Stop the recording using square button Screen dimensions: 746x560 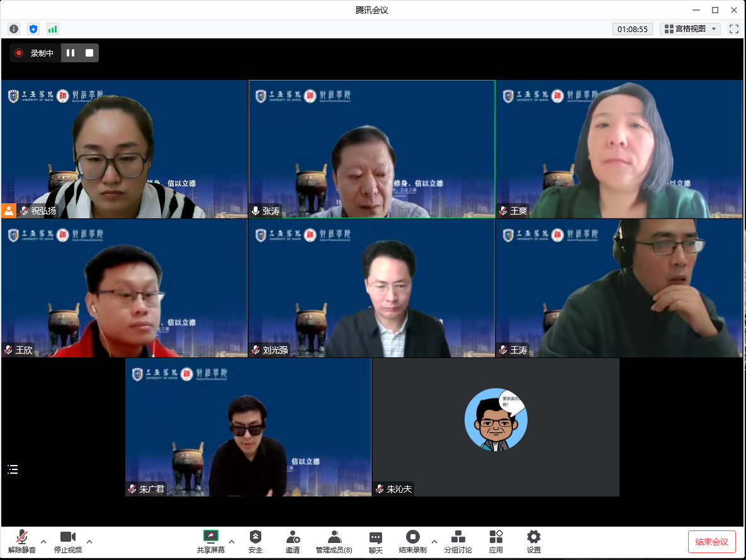pos(89,53)
